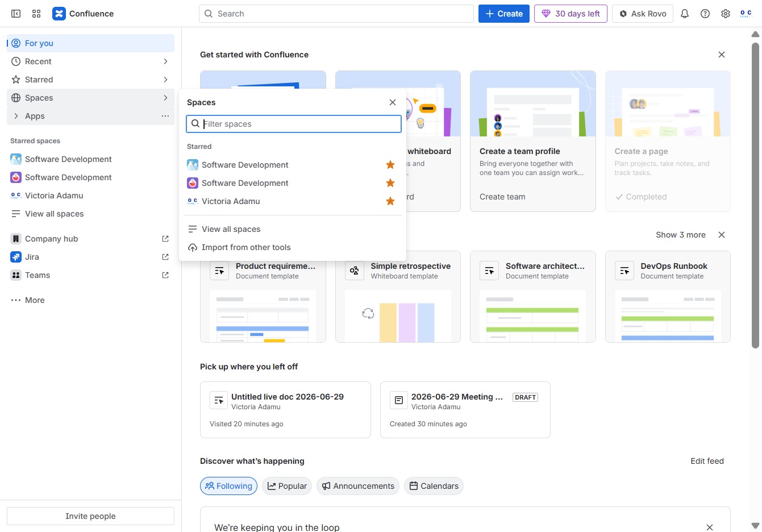Click Edit feed
762x532 pixels.
(x=707, y=461)
